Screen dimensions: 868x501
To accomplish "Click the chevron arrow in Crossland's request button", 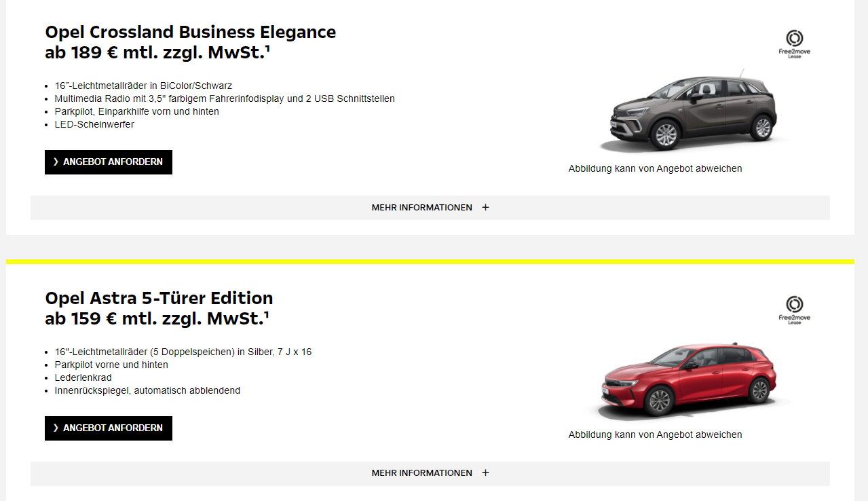I will tap(56, 162).
